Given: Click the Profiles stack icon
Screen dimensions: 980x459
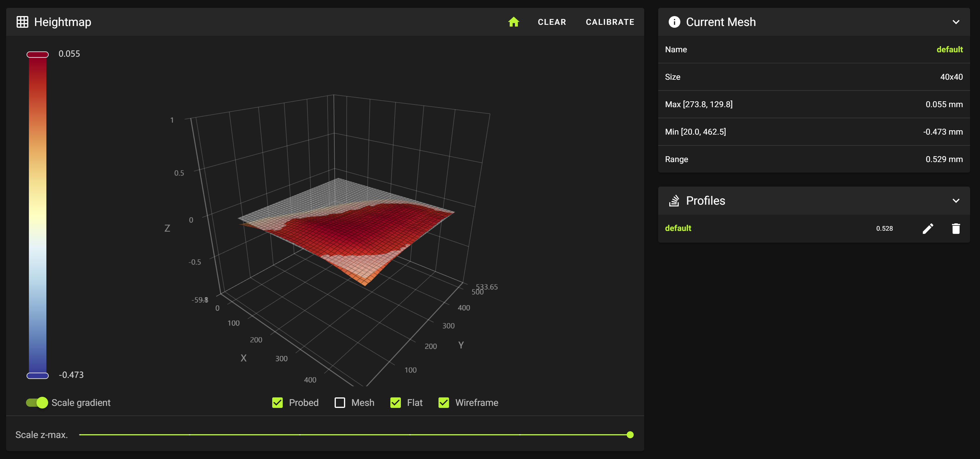Looking at the screenshot, I should pyautogui.click(x=674, y=201).
